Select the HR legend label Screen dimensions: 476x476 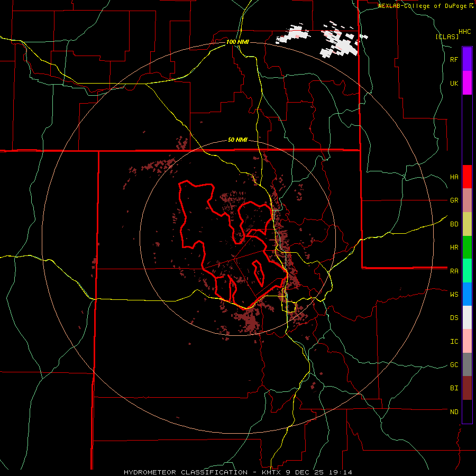[x=454, y=248]
